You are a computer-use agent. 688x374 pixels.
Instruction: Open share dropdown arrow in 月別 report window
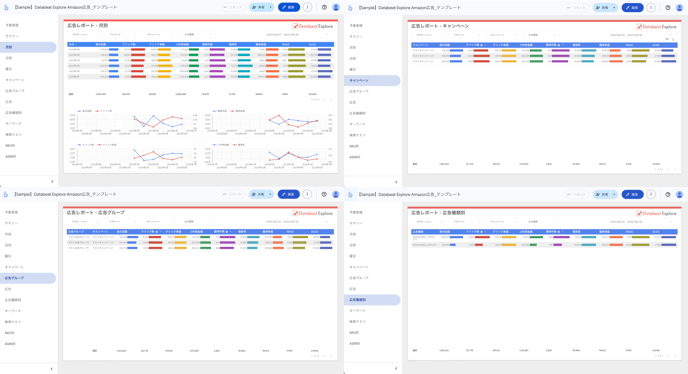[270, 7]
